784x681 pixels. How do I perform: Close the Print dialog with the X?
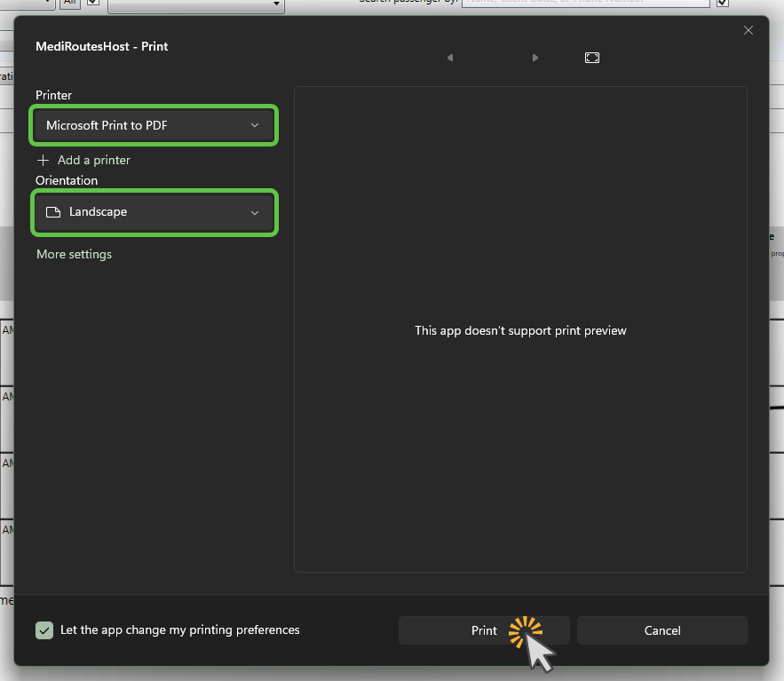748,30
